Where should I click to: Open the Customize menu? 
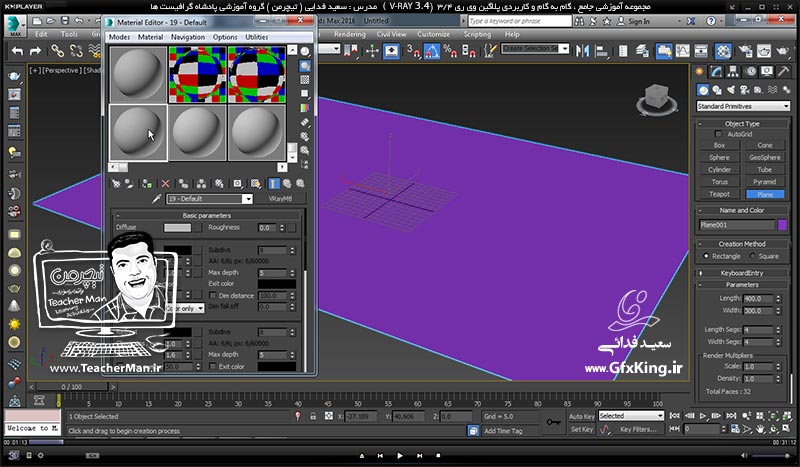pyautogui.click(x=433, y=34)
